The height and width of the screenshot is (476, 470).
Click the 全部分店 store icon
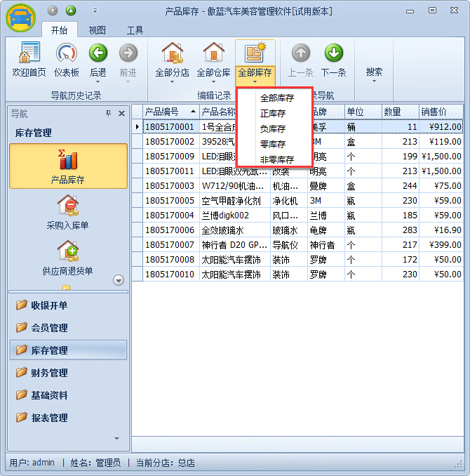tap(172, 53)
